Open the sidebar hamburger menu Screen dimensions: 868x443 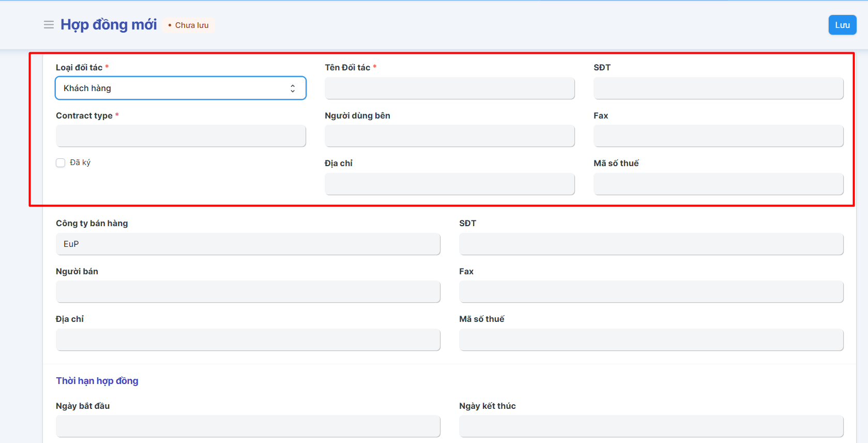click(x=49, y=25)
